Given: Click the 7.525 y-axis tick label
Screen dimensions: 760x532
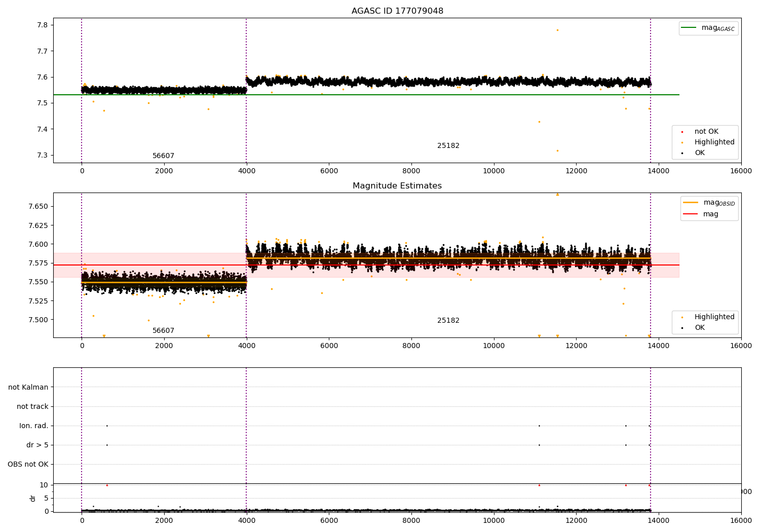Looking at the screenshot, I should [38, 301].
